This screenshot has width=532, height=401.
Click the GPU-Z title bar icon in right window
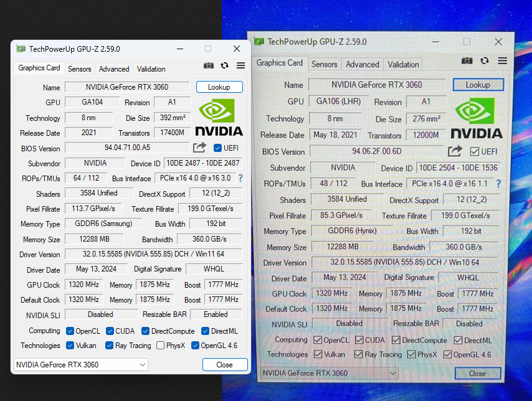click(259, 42)
